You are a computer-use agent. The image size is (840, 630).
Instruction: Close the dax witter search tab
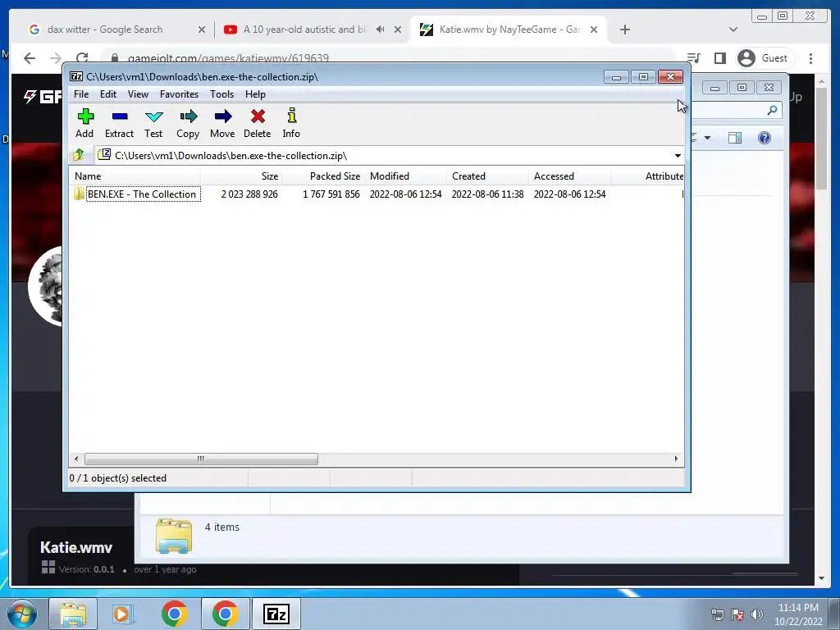click(202, 30)
